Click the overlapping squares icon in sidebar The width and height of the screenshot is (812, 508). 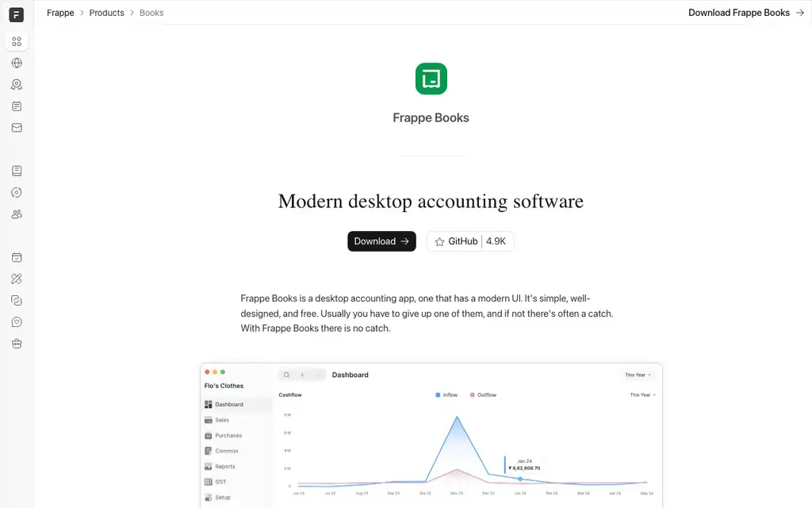17,301
